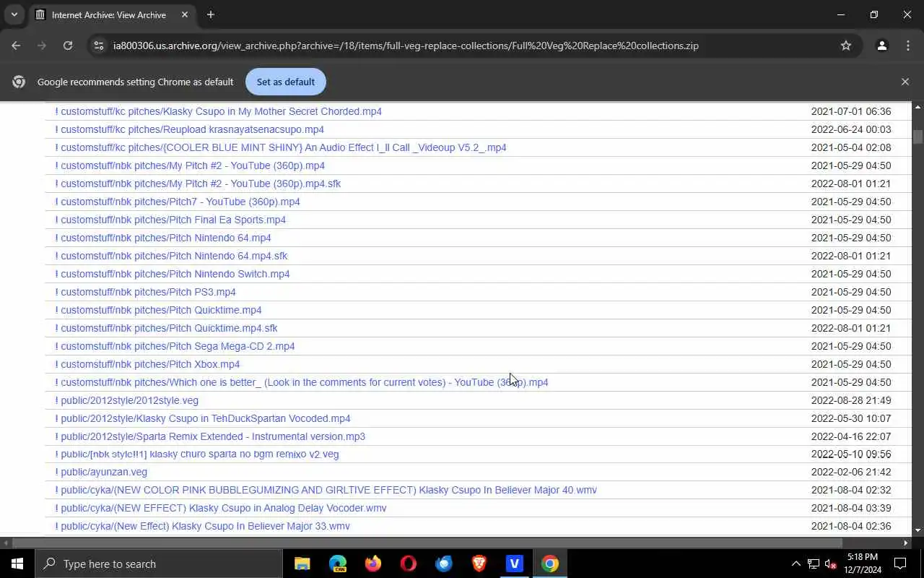924x578 pixels.
Task: Close the Internet Archive tab
Action: pos(185,14)
